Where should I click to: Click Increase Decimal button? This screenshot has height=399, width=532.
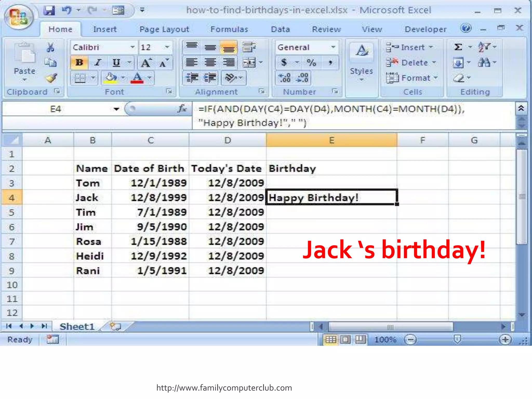tap(284, 77)
